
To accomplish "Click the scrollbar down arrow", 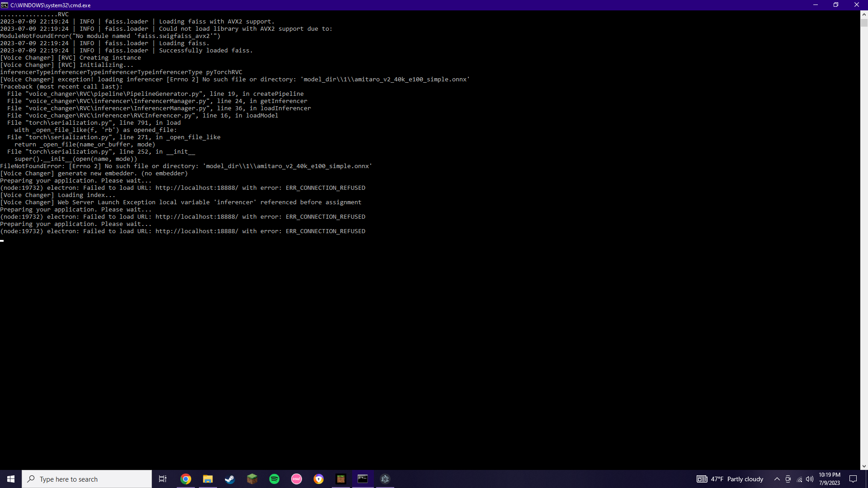I will coord(863,466).
